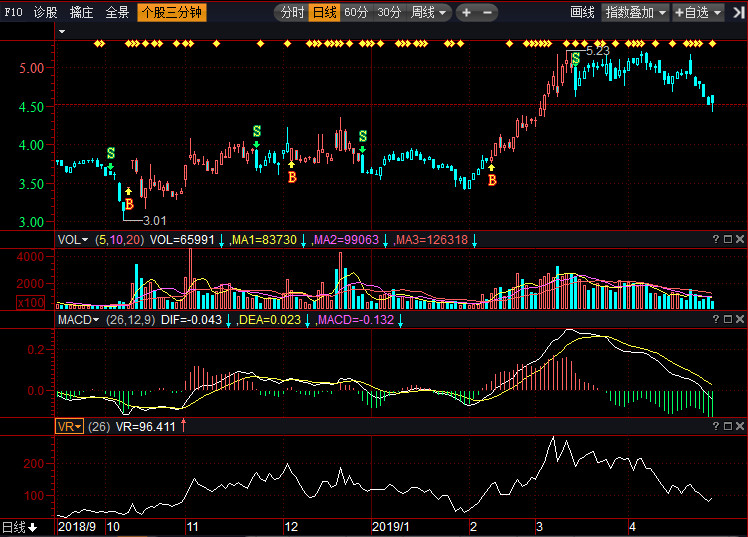Click the collapse-right panel arrow icon
The height and width of the screenshot is (537, 748).
738,12
